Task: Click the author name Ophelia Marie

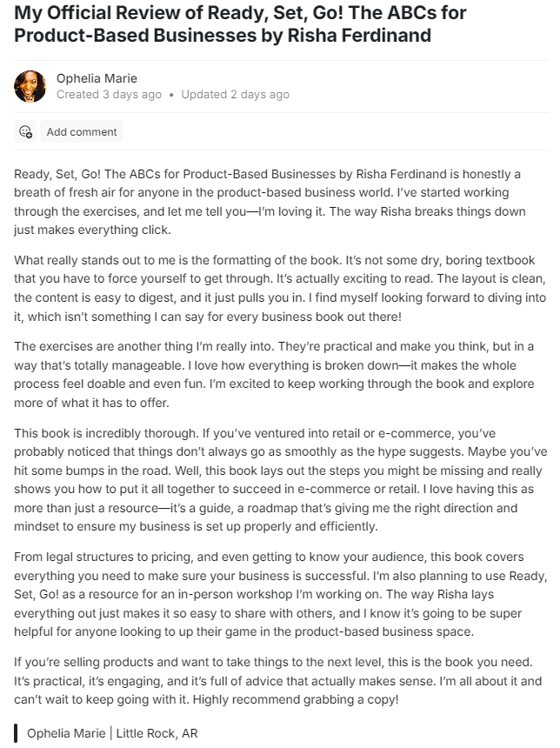Action: [x=97, y=78]
